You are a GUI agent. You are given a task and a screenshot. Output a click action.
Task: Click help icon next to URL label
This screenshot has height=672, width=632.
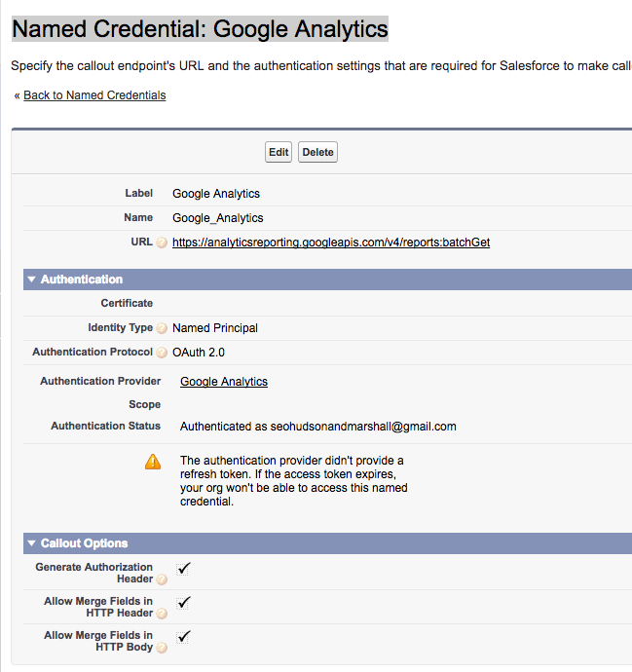coord(162,243)
